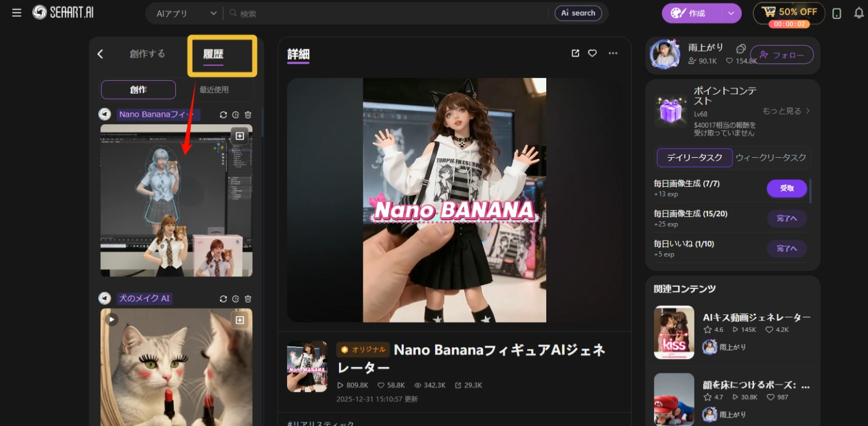Click the 809.8K play count
868x426 pixels.
(353, 385)
